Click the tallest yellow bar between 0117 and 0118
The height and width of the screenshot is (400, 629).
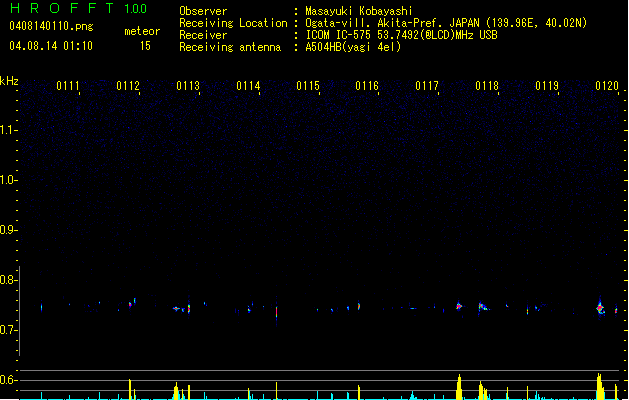pyautogui.click(x=459, y=387)
